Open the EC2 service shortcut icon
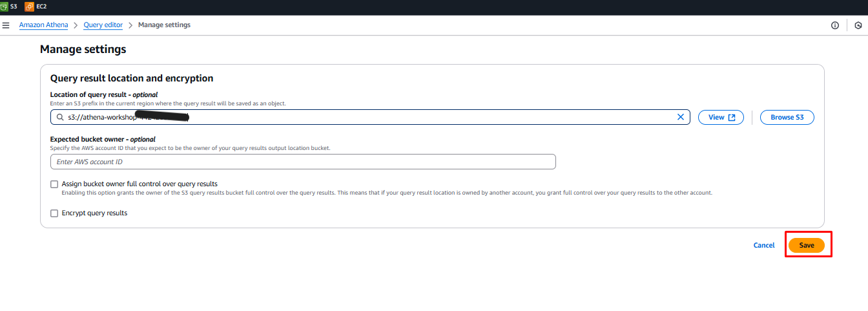Screen dimensions: 868x311 29,6
